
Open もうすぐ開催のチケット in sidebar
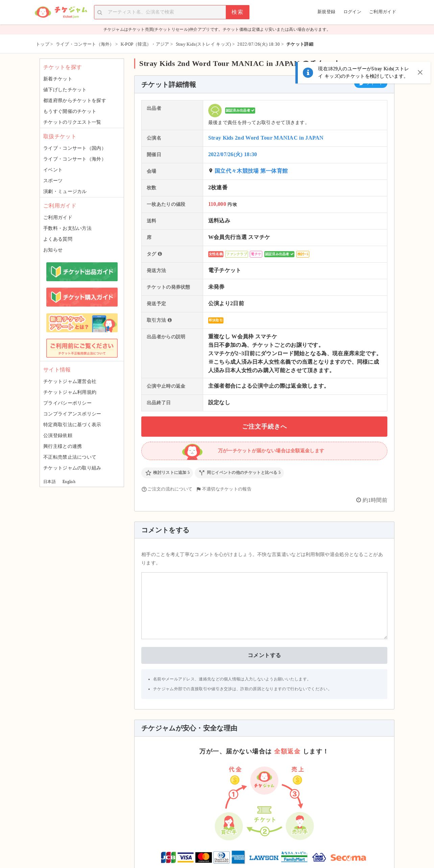[70, 111]
